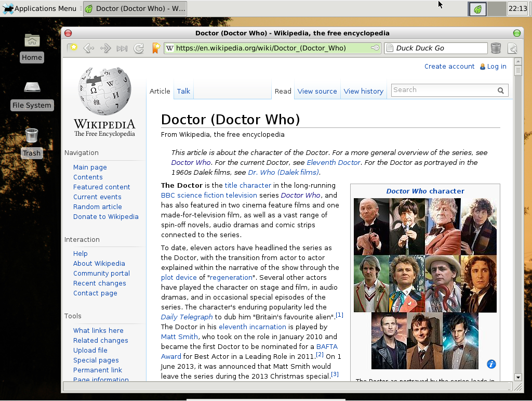The image size is (532, 401).
Task: Follow the Eleventh Doctor hatnote link
Action: coord(333,162)
